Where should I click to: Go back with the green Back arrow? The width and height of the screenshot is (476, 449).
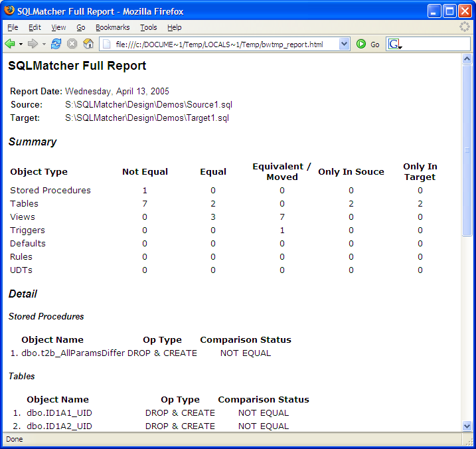[10, 44]
